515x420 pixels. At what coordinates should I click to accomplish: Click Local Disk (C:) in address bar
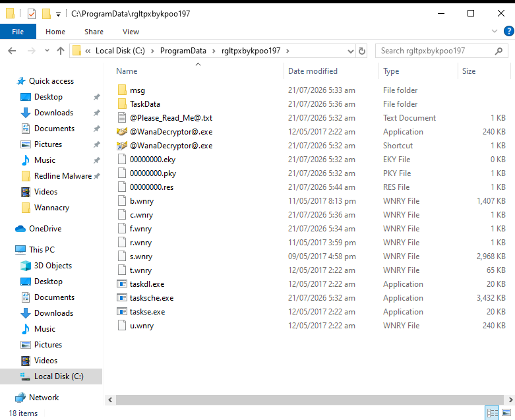click(120, 51)
